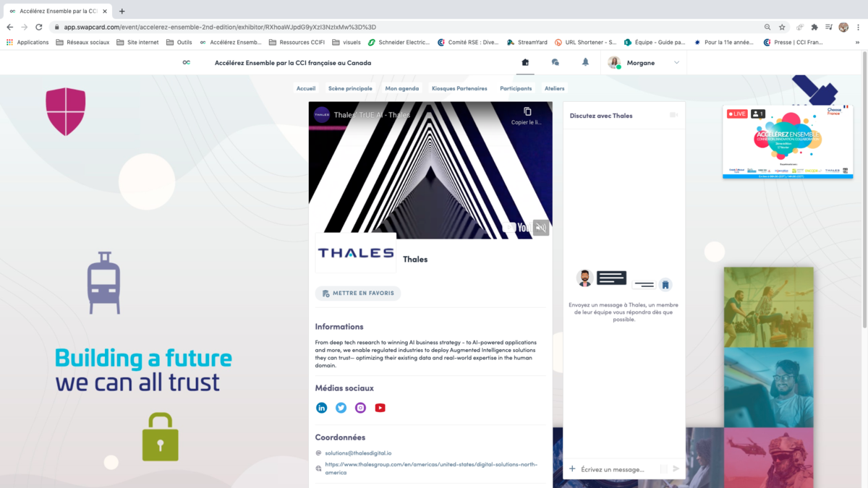Open Thales LinkedIn page icon
868x488 pixels.
point(322,408)
